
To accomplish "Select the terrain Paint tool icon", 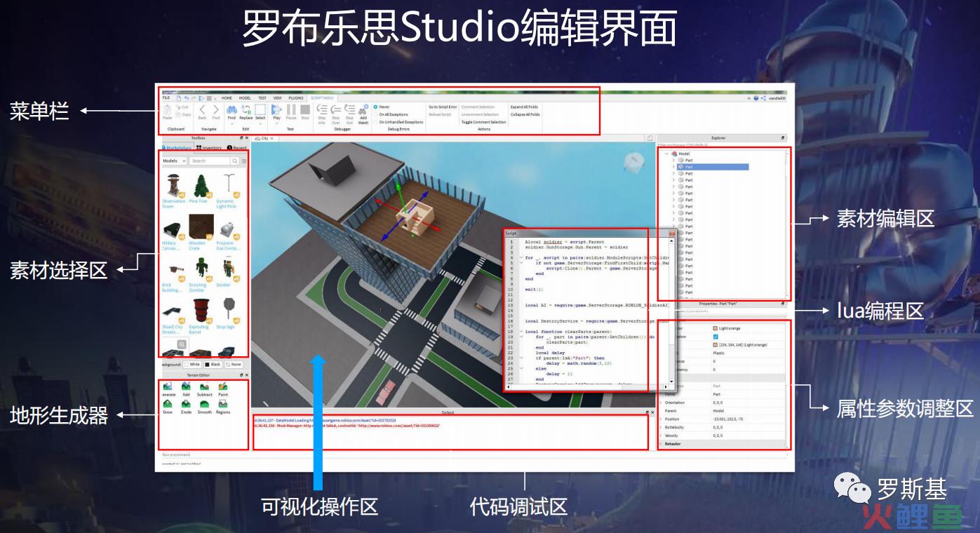I will (x=223, y=386).
